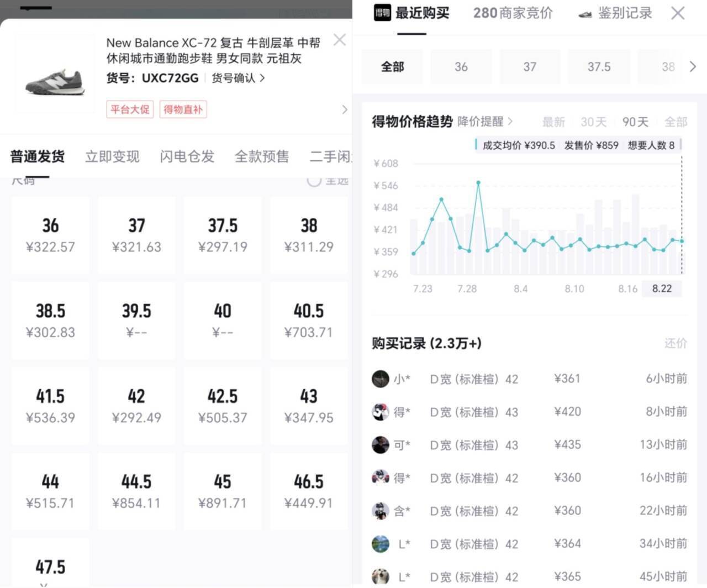The width and height of the screenshot is (707, 588).
Task: Switch to 二手闲置 tab
Action: [331, 156]
